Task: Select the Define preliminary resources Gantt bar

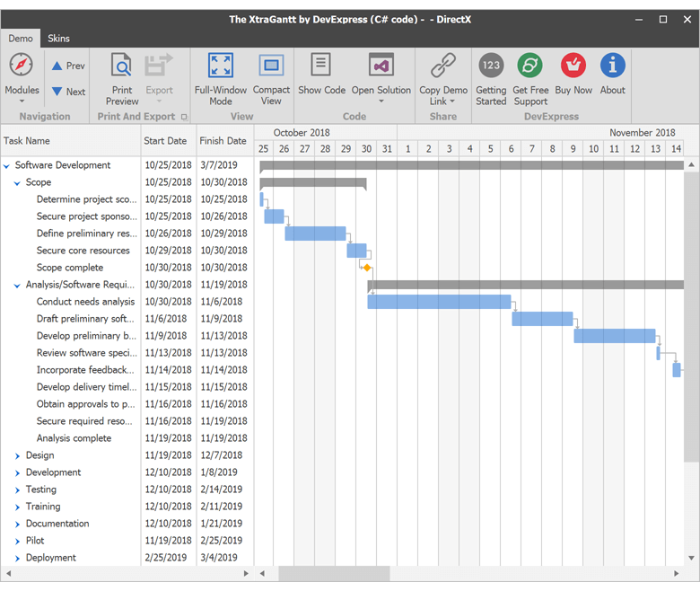Action: 315,234
